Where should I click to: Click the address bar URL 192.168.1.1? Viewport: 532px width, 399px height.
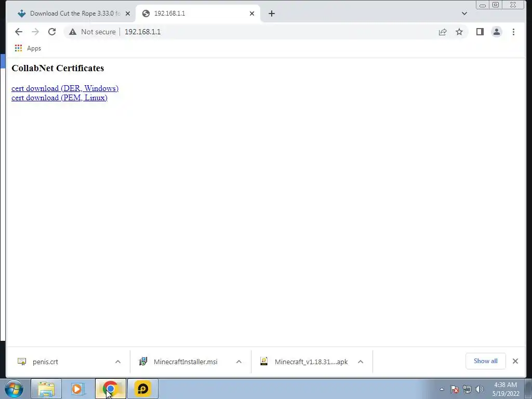[142, 32]
